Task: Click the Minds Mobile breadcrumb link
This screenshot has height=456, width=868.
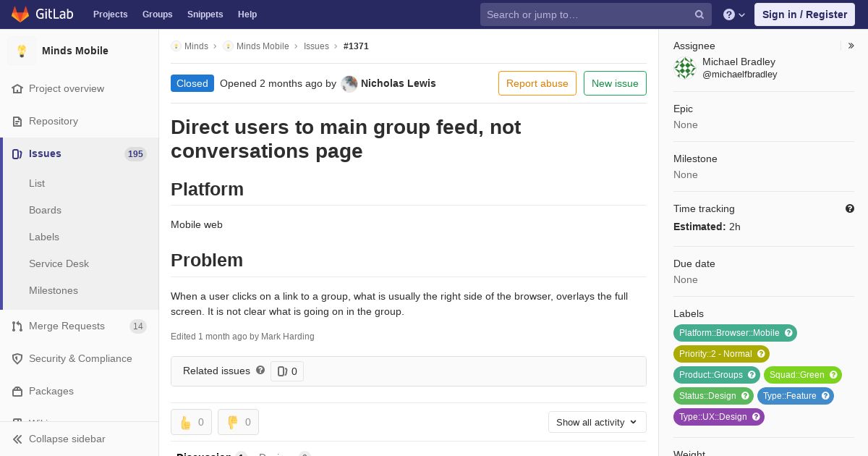Action: (263, 46)
